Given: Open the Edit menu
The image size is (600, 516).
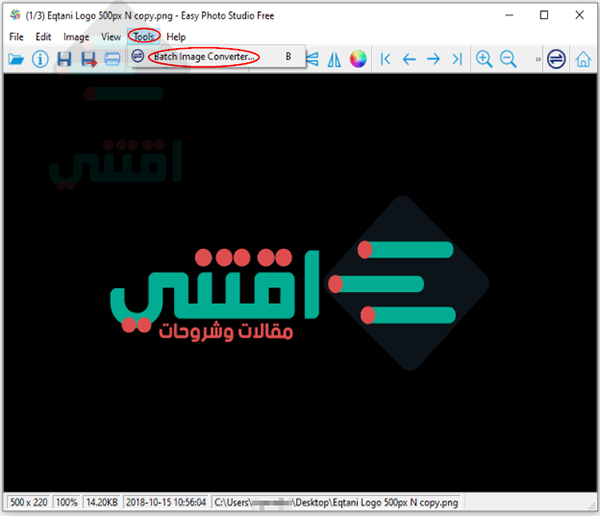Looking at the screenshot, I should [x=43, y=37].
